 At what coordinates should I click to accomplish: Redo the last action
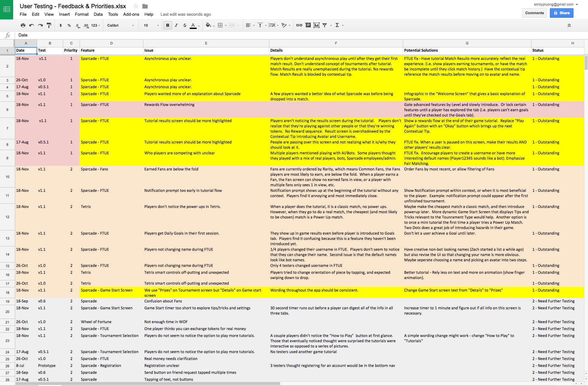tap(40, 25)
